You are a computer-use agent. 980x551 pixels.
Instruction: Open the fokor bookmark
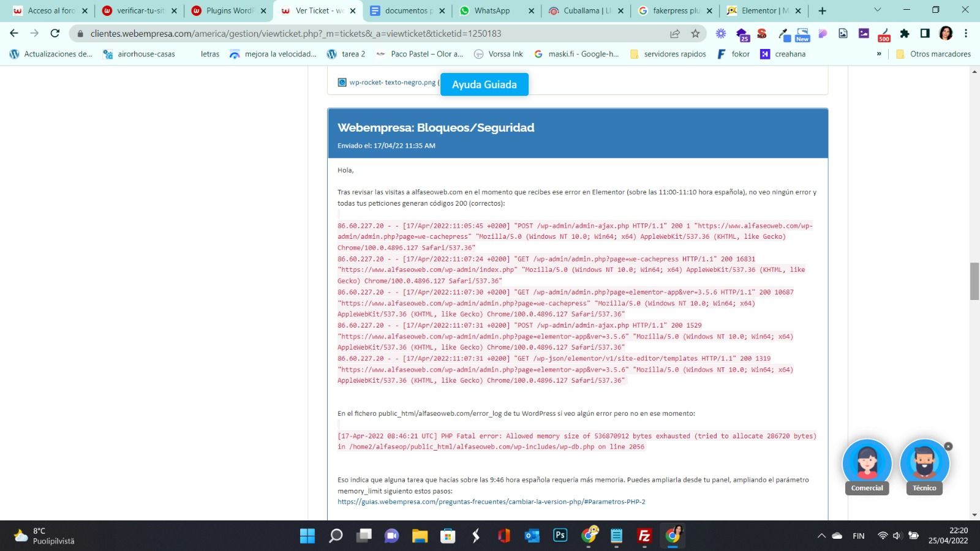coord(733,54)
